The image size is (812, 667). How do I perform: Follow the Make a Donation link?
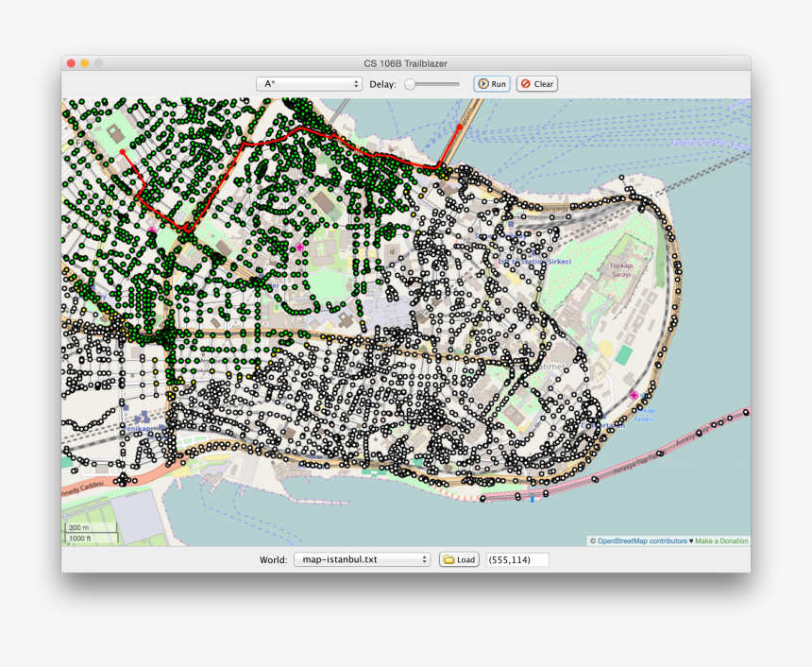tap(721, 541)
